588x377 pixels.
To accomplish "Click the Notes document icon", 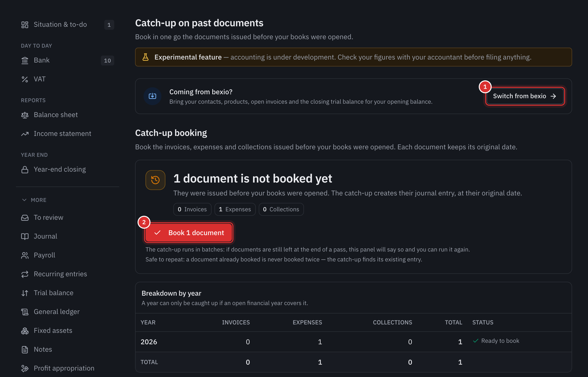I will pyautogui.click(x=25, y=349).
